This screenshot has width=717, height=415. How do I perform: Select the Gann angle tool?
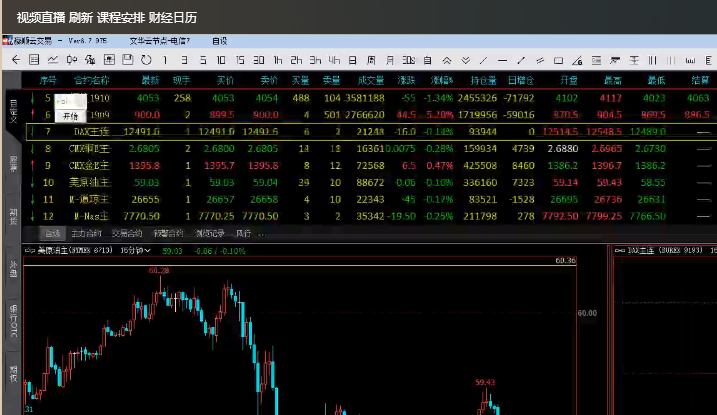(577, 60)
